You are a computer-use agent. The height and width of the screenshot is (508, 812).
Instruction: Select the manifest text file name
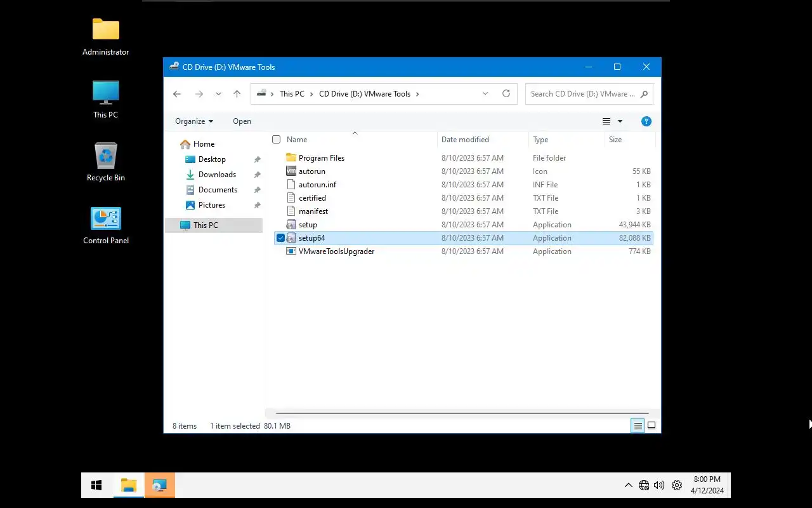(x=313, y=211)
